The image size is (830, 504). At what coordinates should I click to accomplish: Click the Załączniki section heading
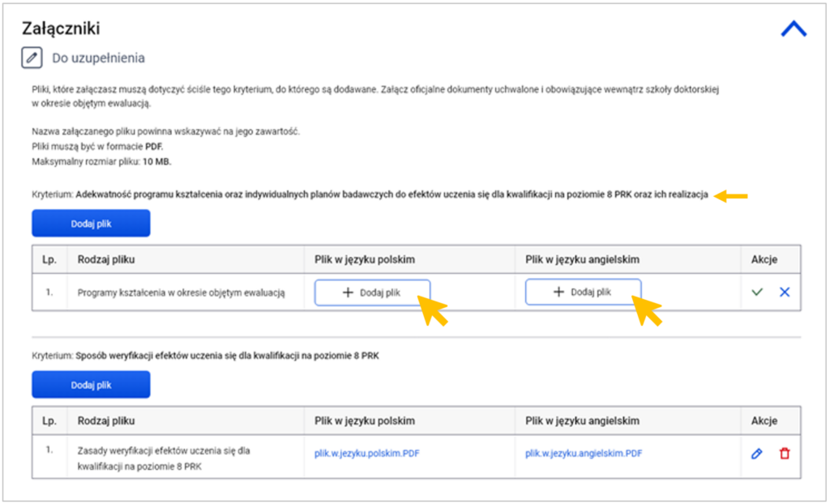(61, 28)
